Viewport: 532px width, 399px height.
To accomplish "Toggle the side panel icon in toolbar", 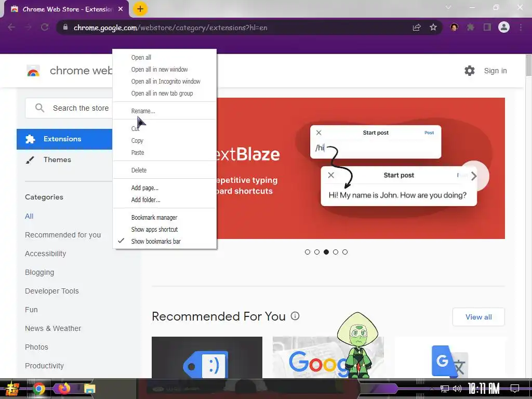I will pyautogui.click(x=487, y=28).
